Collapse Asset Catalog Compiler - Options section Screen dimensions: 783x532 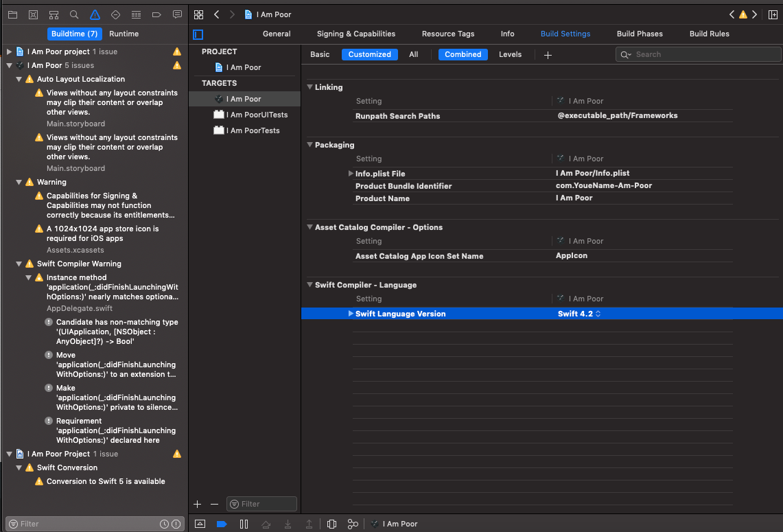(x=310, y=227)
